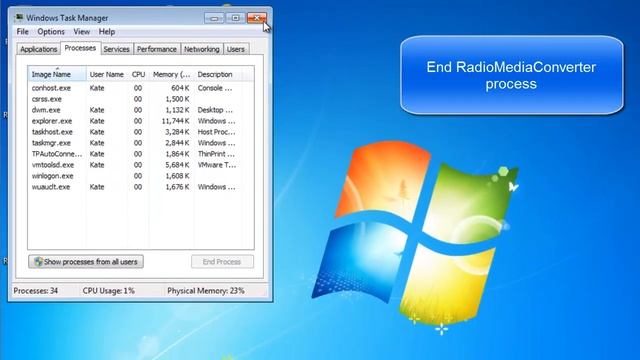Click Show processes from all users
Image resolution: width=640 pixels, height=360 pixels.
(x=86, y=262)
